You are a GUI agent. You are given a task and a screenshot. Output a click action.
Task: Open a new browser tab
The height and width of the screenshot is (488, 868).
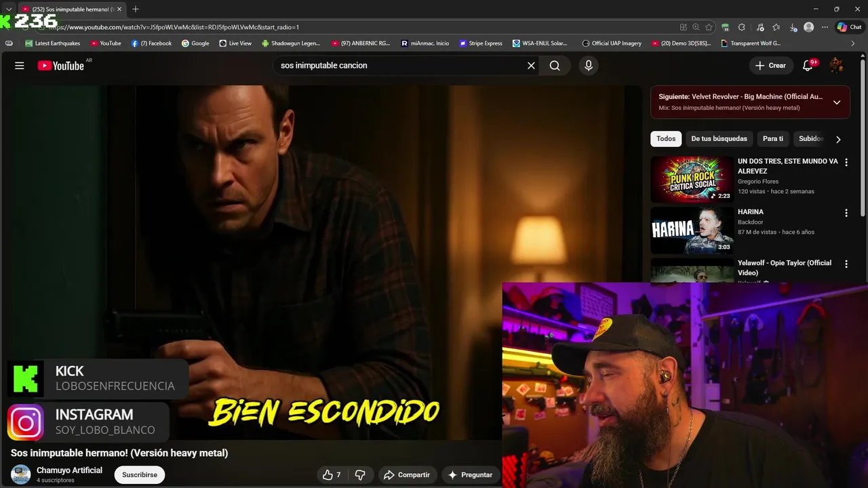(x=136, y=9)
